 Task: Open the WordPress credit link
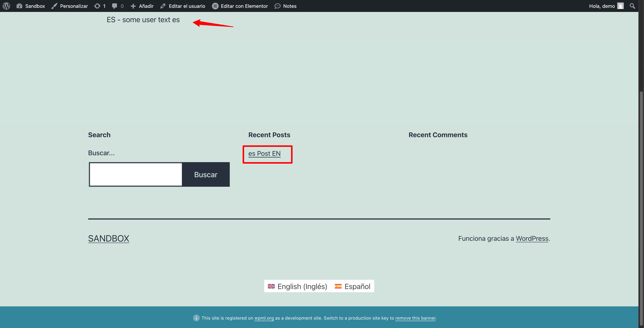[x=532, y=239]
